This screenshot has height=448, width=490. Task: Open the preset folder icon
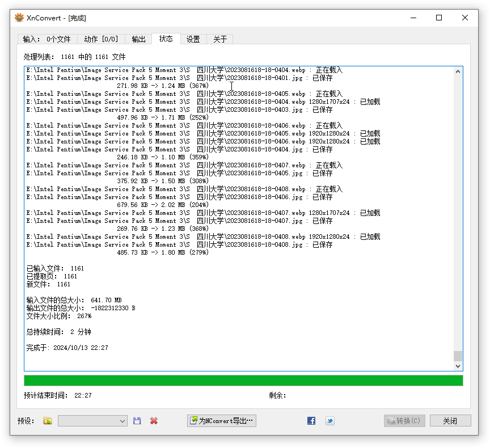click(48, 421)
